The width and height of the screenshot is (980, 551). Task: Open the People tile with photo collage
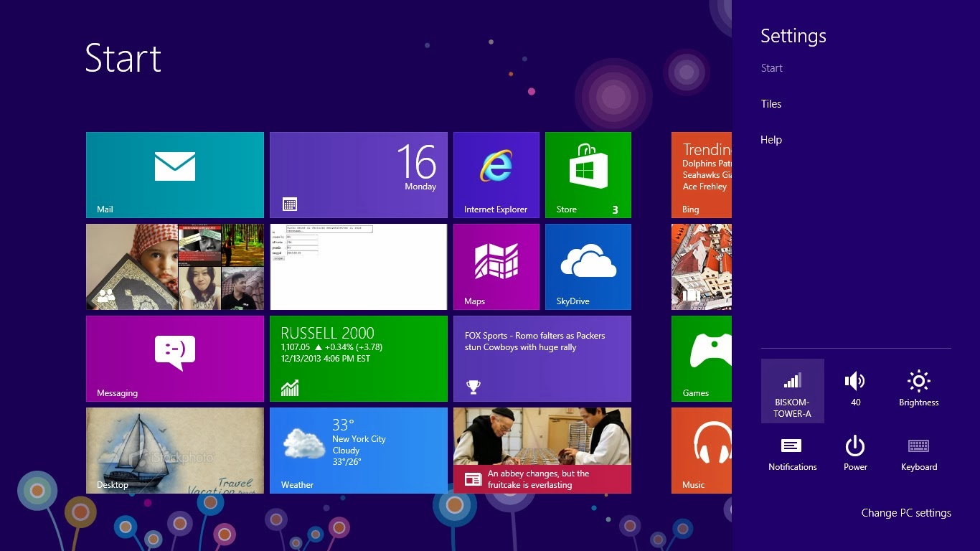coord(175,267)
